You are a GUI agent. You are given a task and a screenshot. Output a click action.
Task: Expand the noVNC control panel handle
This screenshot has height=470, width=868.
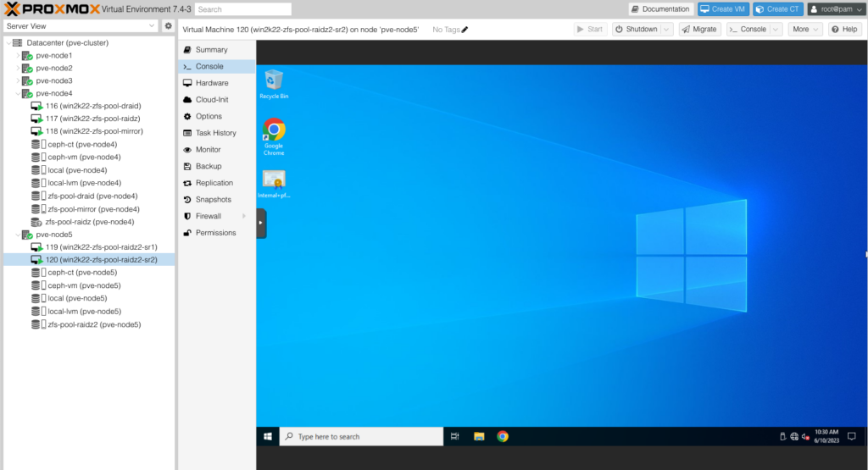click(x=261, y=224)
